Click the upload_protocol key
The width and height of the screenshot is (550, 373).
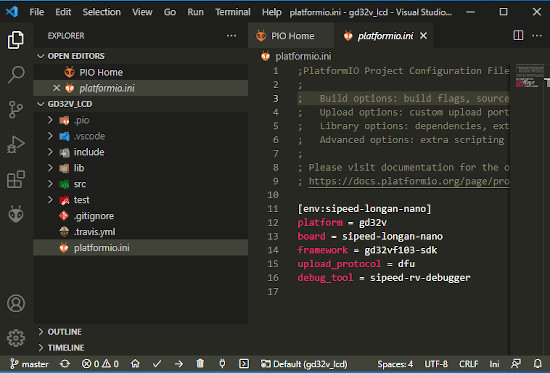339,264
